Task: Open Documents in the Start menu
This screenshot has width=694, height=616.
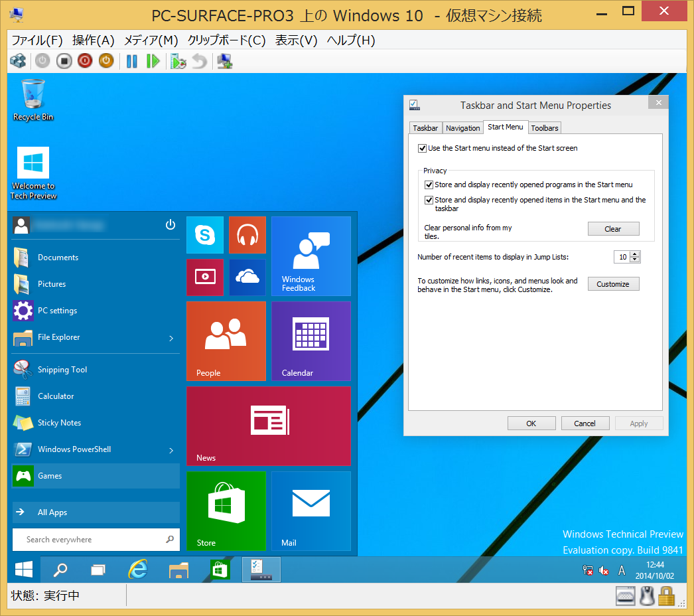Action: click(x=96, y=258)
